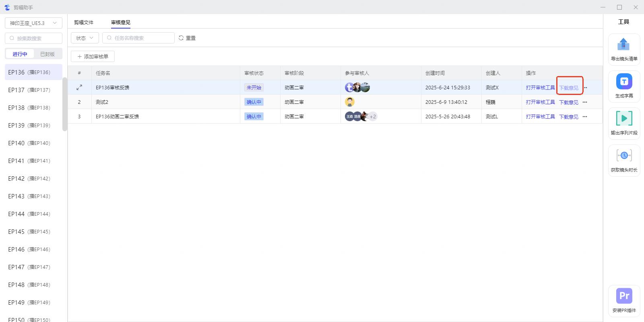
Task: Select the 审核意见 tab
Action: click(121, 23)
